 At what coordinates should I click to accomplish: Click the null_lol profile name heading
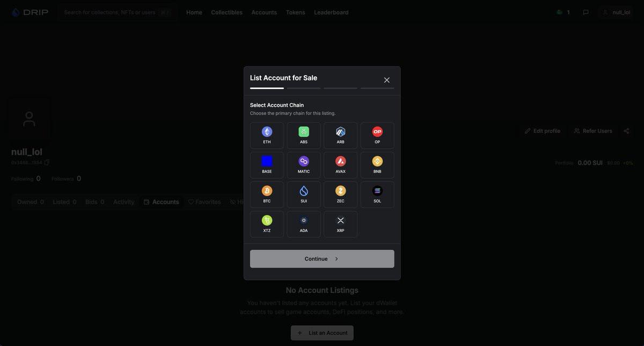click(x=27, y=152)
